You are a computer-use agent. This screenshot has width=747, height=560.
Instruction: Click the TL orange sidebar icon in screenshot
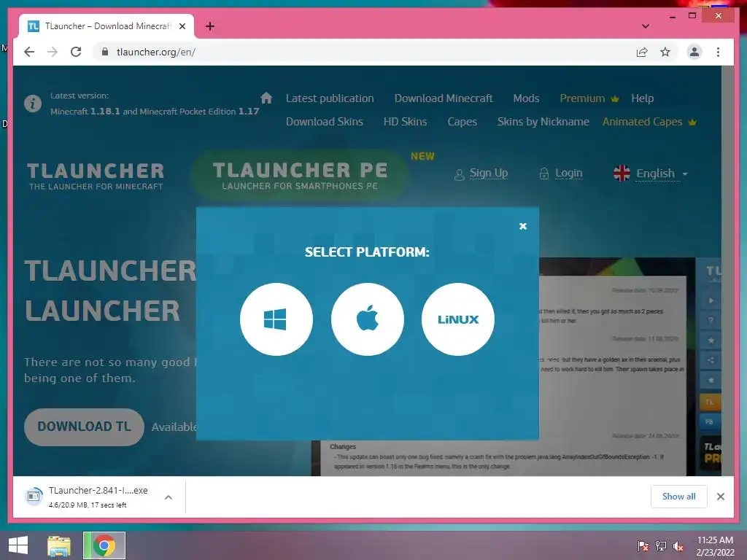(709, 402)
